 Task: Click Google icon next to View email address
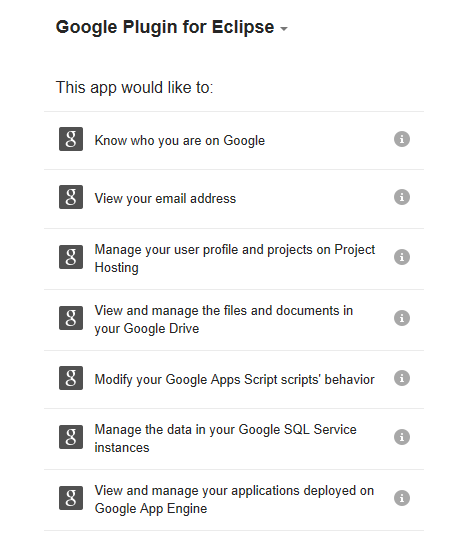tap(71, 197)
